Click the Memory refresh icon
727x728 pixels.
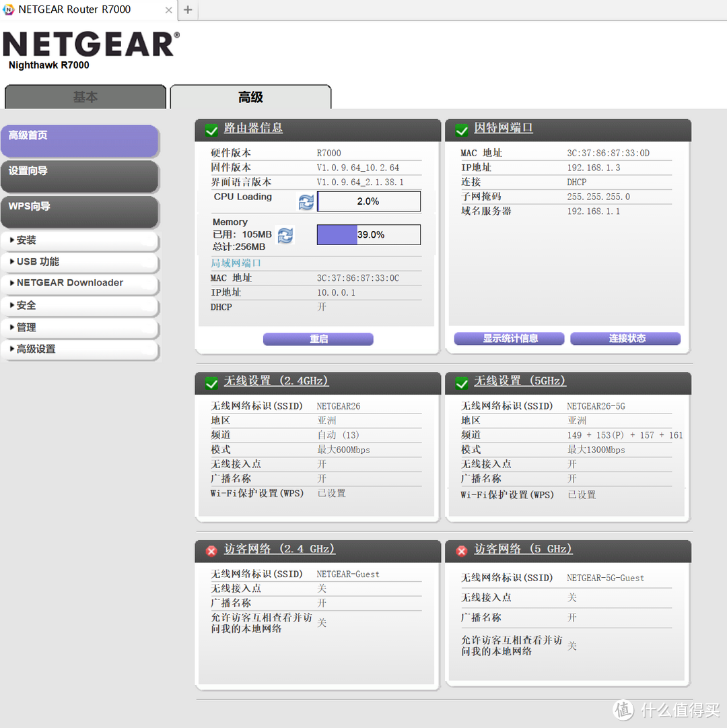coord(285,236)
